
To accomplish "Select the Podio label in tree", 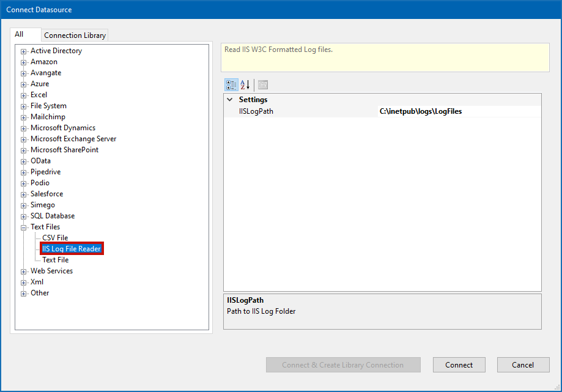I will coord(40,183).
